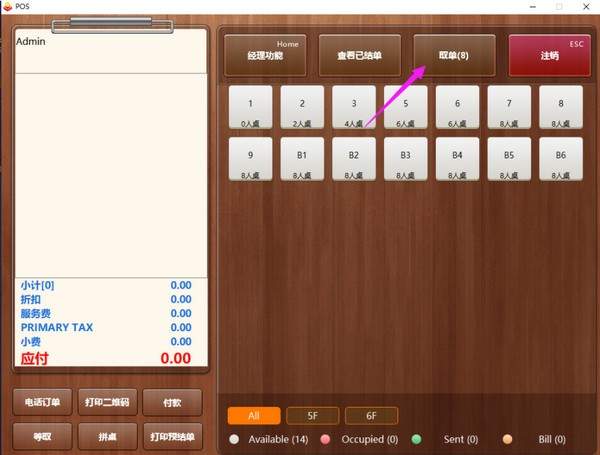Open the 取单(8) orders button

pos(454,55)
